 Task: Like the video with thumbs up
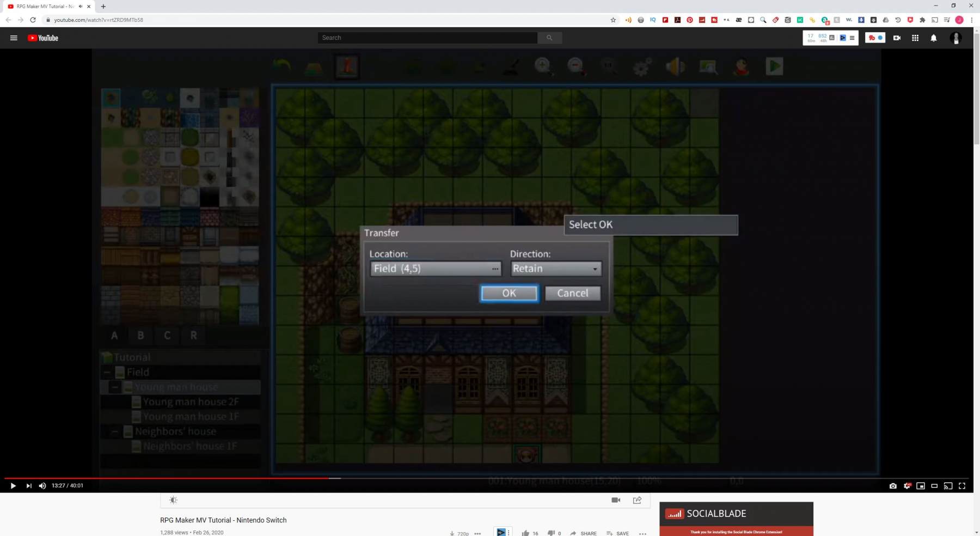point(525,533)
